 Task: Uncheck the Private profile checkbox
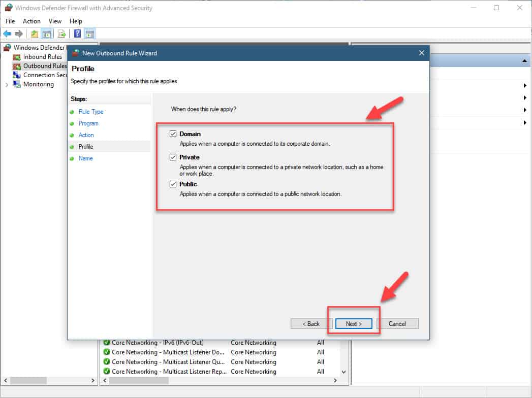pos(173,157)
